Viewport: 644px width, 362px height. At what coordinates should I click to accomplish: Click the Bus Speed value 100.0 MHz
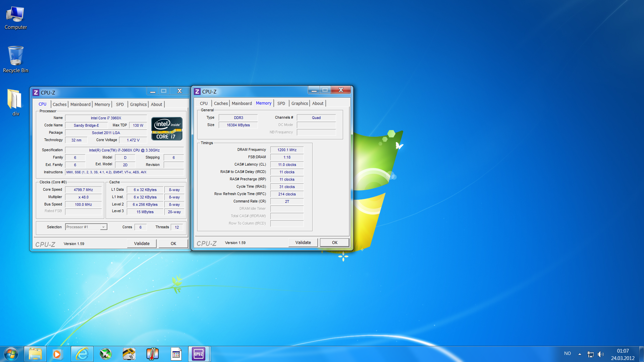(83, 204)
